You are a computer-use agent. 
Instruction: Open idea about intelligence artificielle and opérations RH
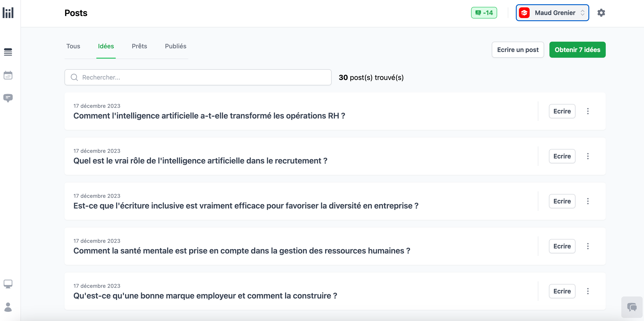pyautogui.click(x=209, y=116)
